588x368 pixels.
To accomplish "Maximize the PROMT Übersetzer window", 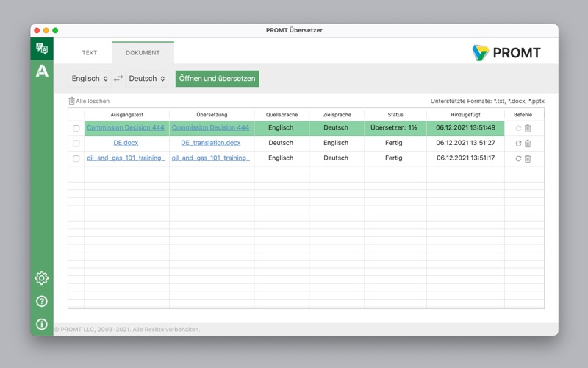I will [55, 30].
